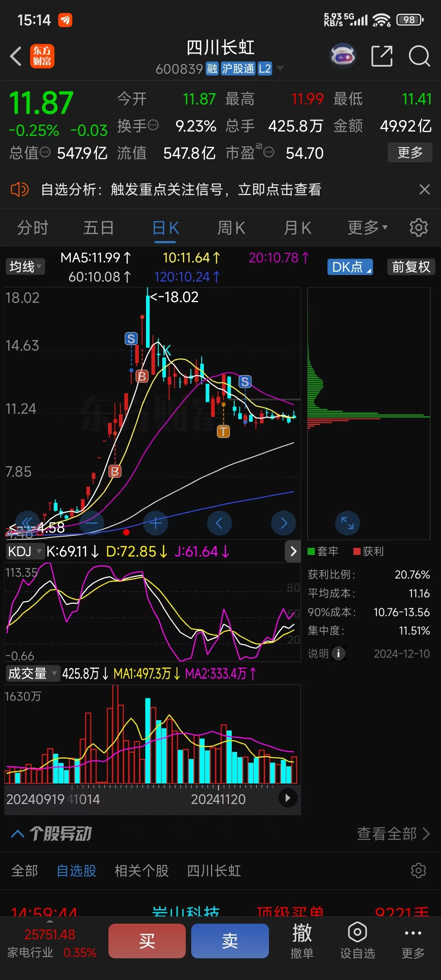Screen dimensions: 441x980
Task: Select the 日K tab
Action: coord(166,228)
